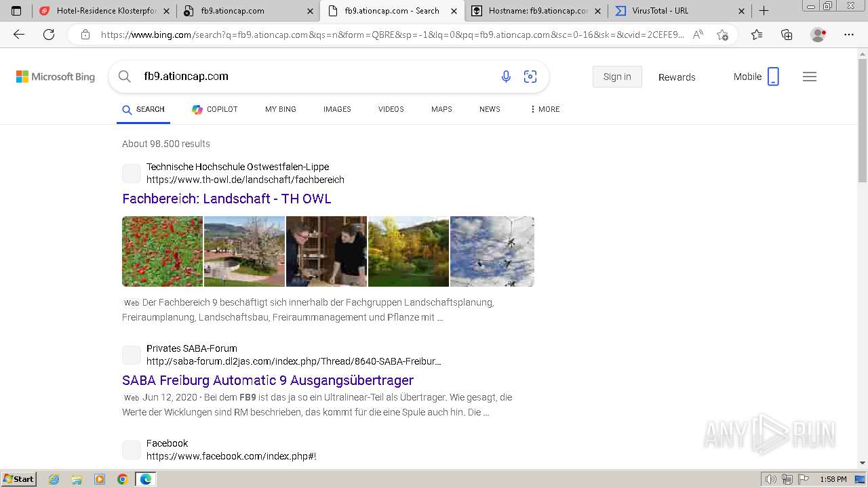Viewport: 868px width, 488px height.
Task: Expand the MORE search options
Action: (x=545, y=109)
